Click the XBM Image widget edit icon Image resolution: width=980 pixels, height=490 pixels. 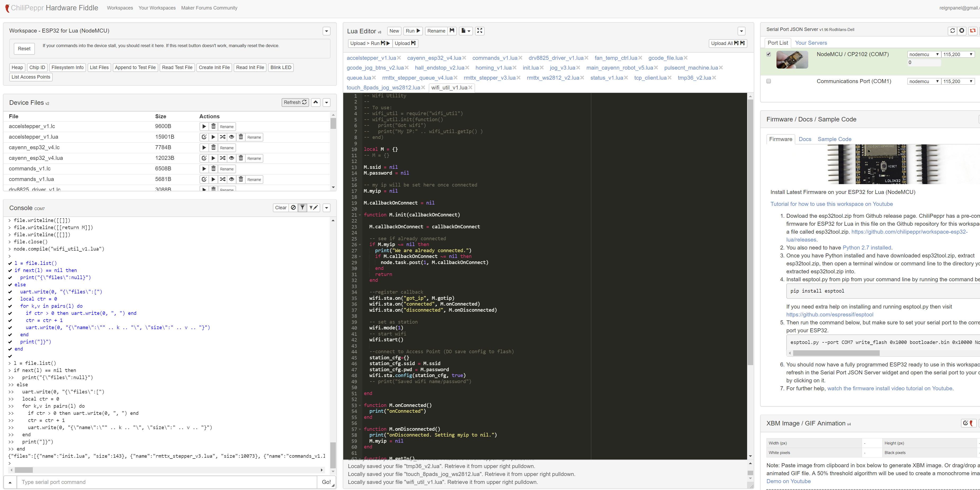(968, 423)
